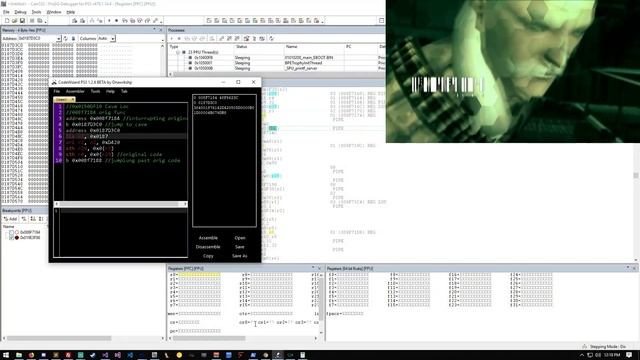Image resolution: width=640 pixels, height=360 pixels.
Task: Open File Explorer from taskbar
Action: click(19, 355)
